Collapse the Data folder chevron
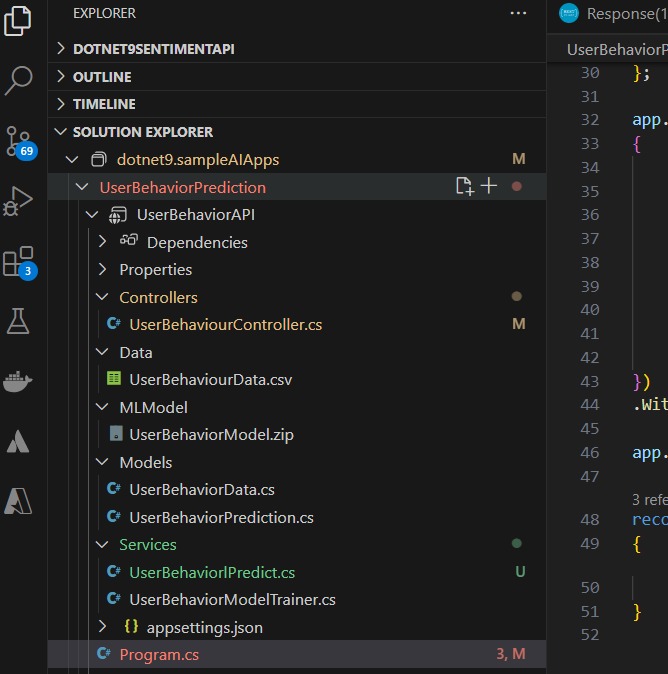 click(x=102, y=352)
